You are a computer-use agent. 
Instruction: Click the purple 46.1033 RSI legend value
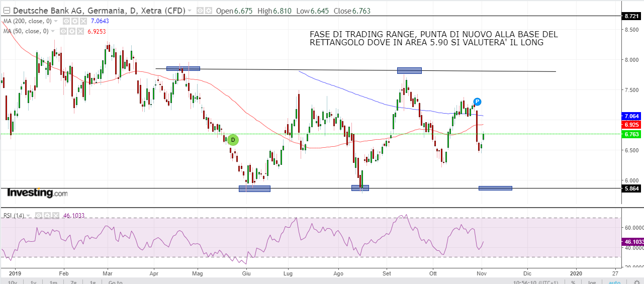(x=74, y=216)
